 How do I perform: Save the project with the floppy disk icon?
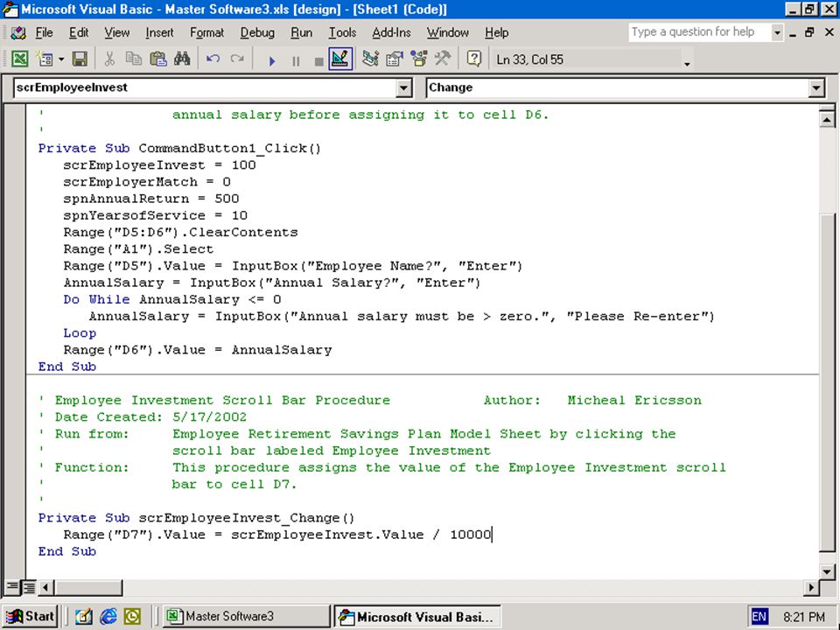(80, 59)
